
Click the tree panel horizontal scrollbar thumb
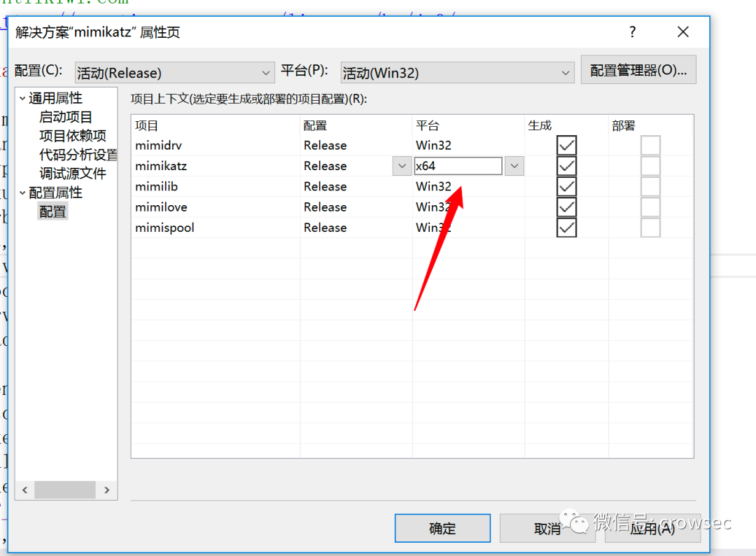tap(65, 490)
